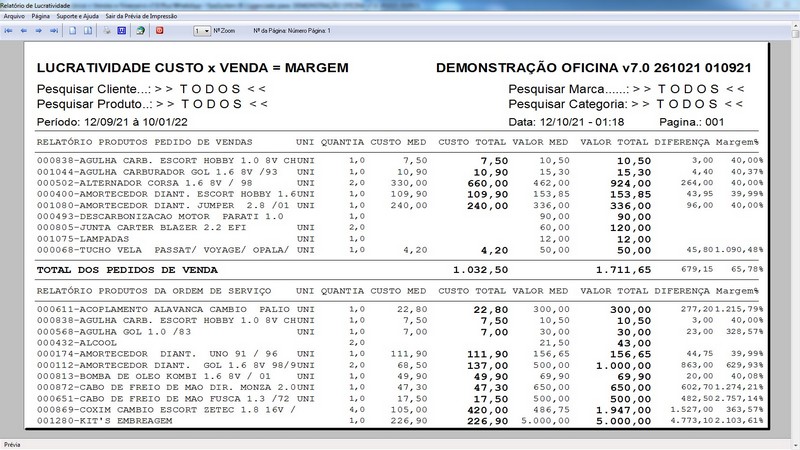Click value 5.000,00 in the VALOR TOTAL column
The height and width of the screenshot is (450, 800).
pos(623,421)
